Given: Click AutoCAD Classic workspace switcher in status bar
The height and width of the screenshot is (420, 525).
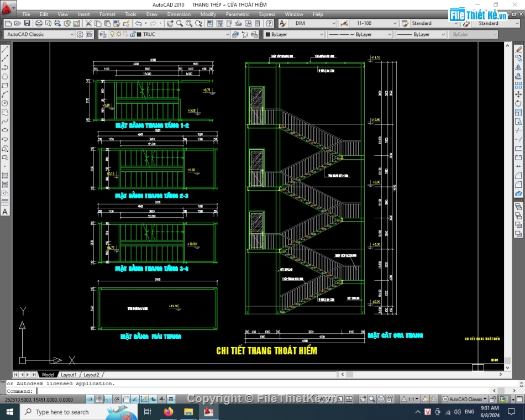Looking at the screenshot, I should coord(465,399).
